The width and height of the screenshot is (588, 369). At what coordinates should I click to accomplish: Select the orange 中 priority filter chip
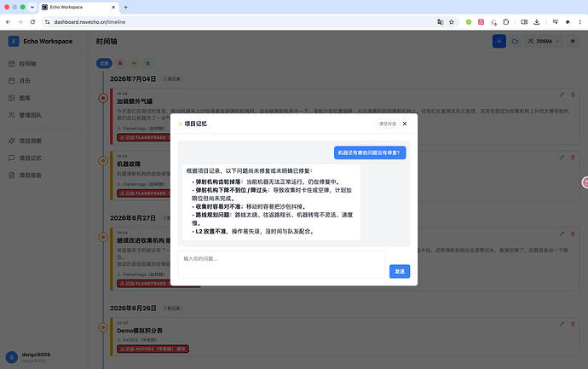point(134,63)
